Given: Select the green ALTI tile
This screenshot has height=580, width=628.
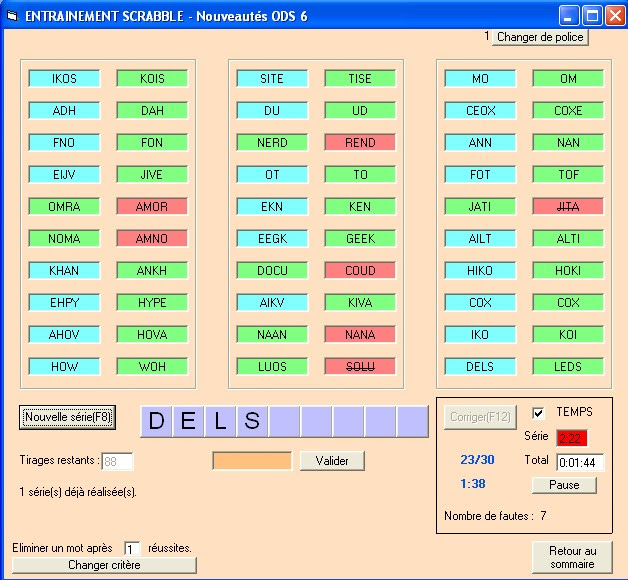Looking at the screenshot, I should point(568,239).
